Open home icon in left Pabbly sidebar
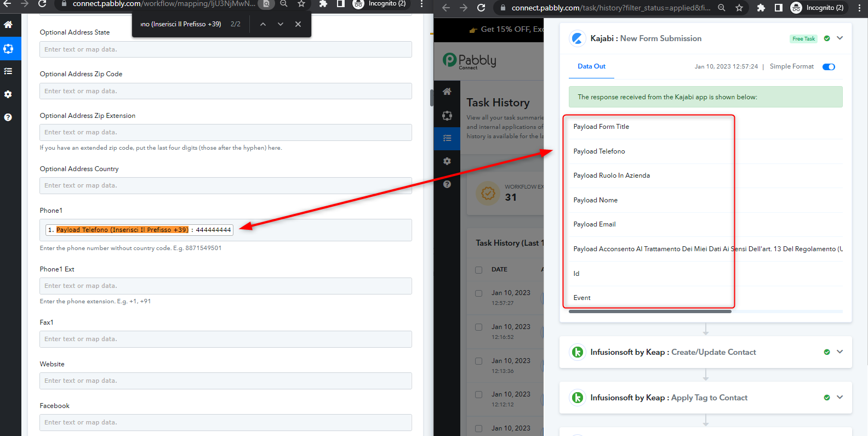 pyautogui.click(x=8, y=25)
